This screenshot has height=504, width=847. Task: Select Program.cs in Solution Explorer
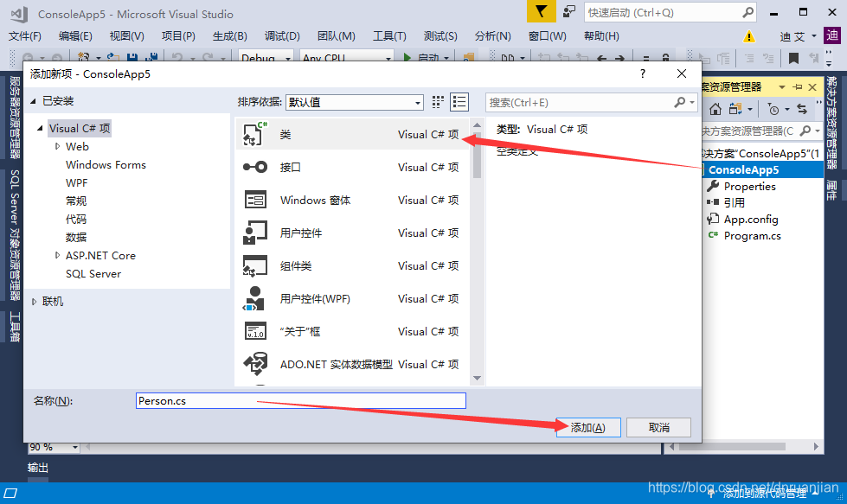coord(752,235)
